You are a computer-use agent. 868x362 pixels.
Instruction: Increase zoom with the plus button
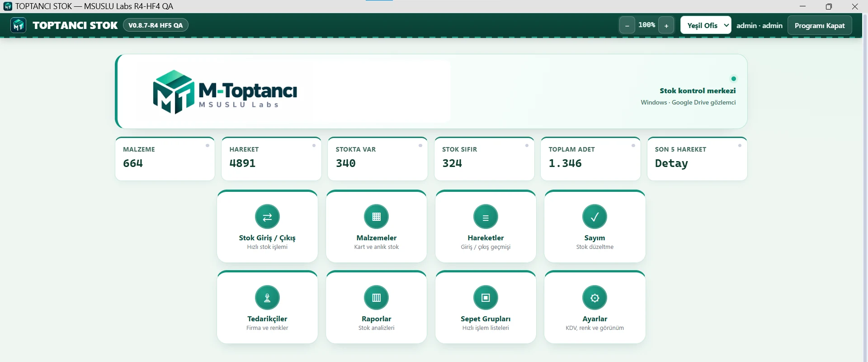pos(666,25)
